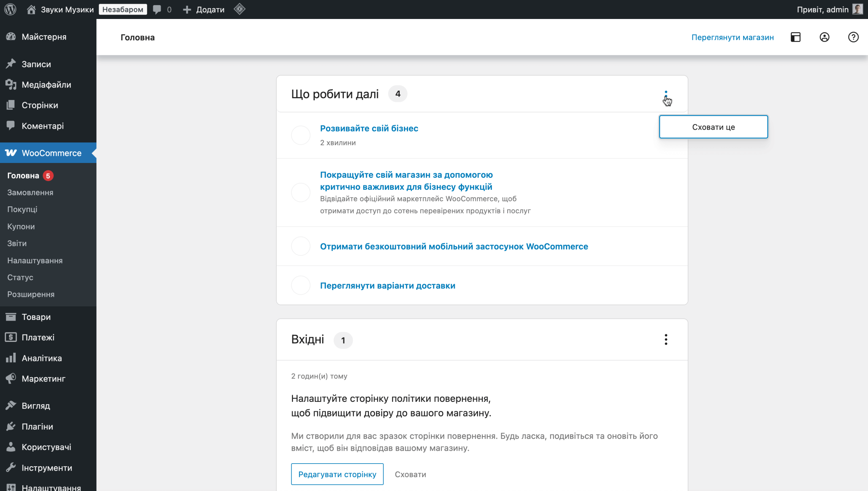
Task: Select WooCommerce in the sidebar
Action: (x=48, y=153)
